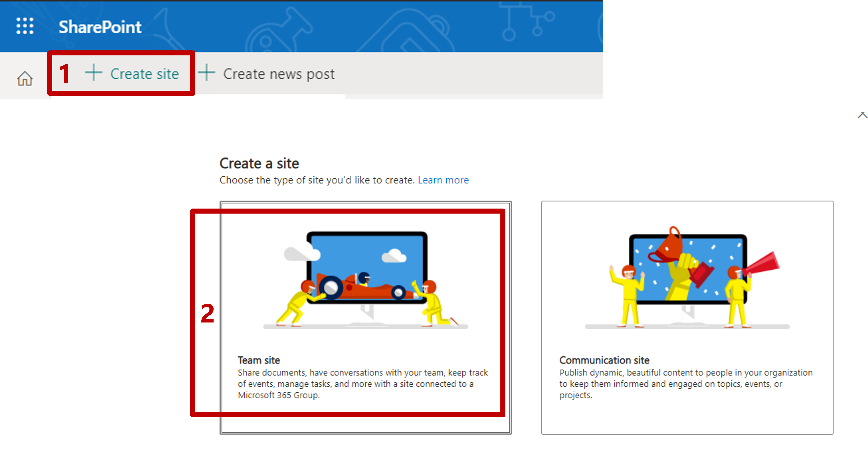
Task: Click the red step number 2 marker
Action: (207, 313)
